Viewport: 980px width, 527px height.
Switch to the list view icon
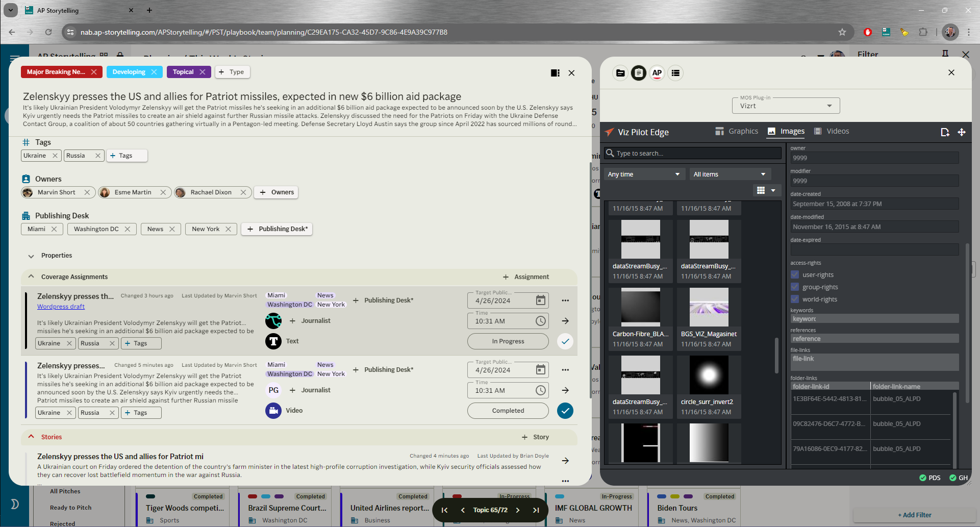click(675, 73)
